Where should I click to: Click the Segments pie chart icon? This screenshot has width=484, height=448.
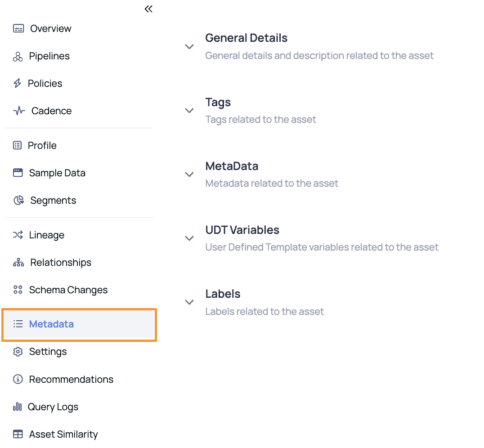pyautogui.click(x=18, y=200)
